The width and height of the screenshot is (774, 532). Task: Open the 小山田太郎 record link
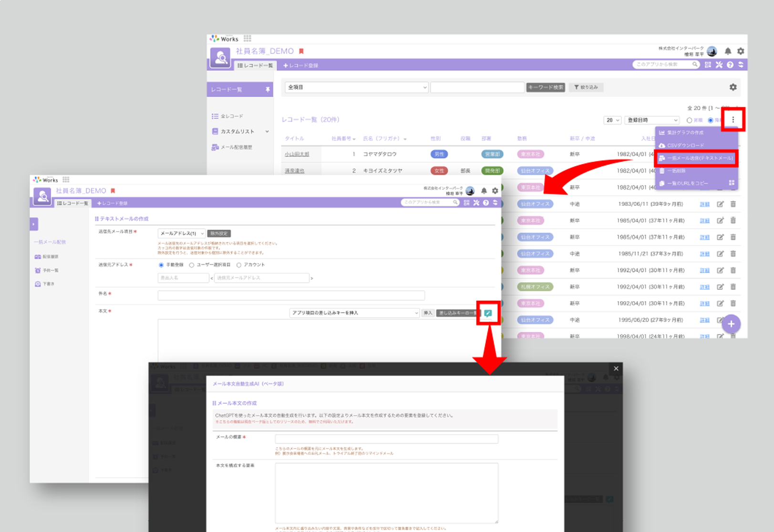tap(297, 154)
